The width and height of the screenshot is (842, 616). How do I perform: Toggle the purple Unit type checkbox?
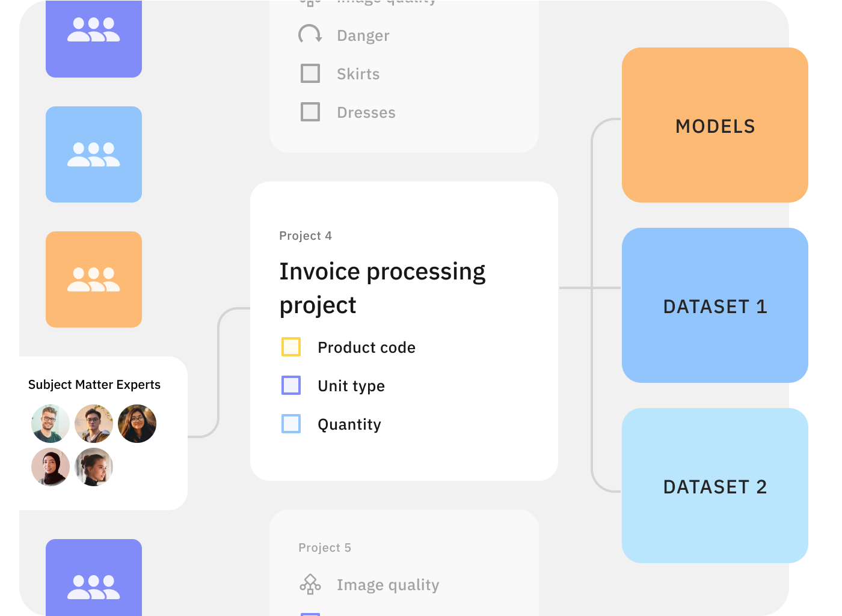click(x=291, y=385)
